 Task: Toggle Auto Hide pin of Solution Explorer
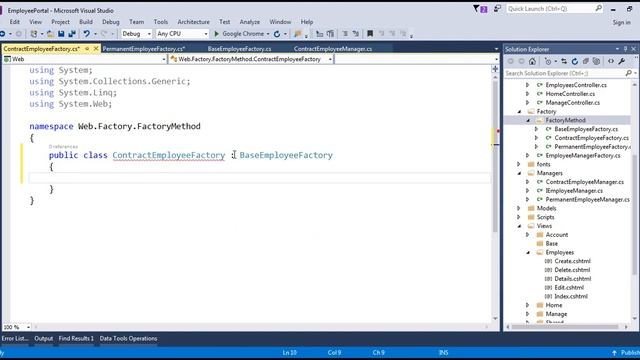[625, 49]
